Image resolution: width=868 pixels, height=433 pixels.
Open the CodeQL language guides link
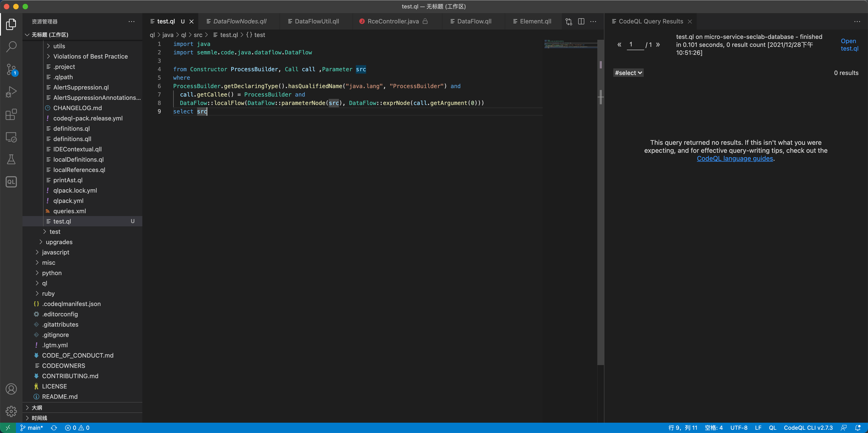point(735,158)
